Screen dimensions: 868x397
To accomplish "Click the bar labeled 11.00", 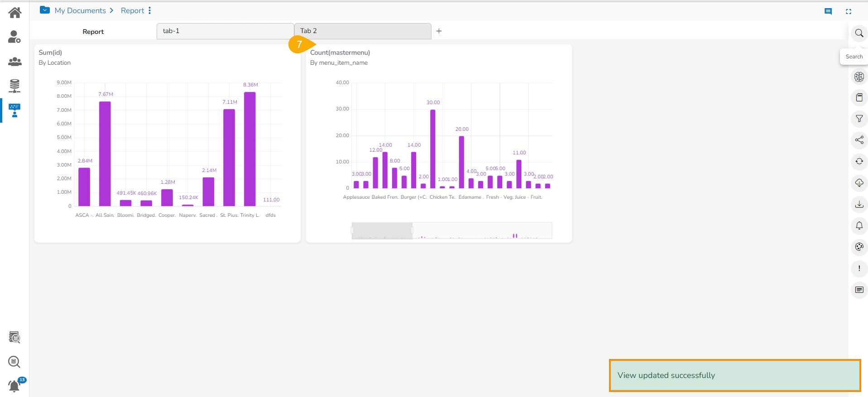I will click(x=519, y=174).
